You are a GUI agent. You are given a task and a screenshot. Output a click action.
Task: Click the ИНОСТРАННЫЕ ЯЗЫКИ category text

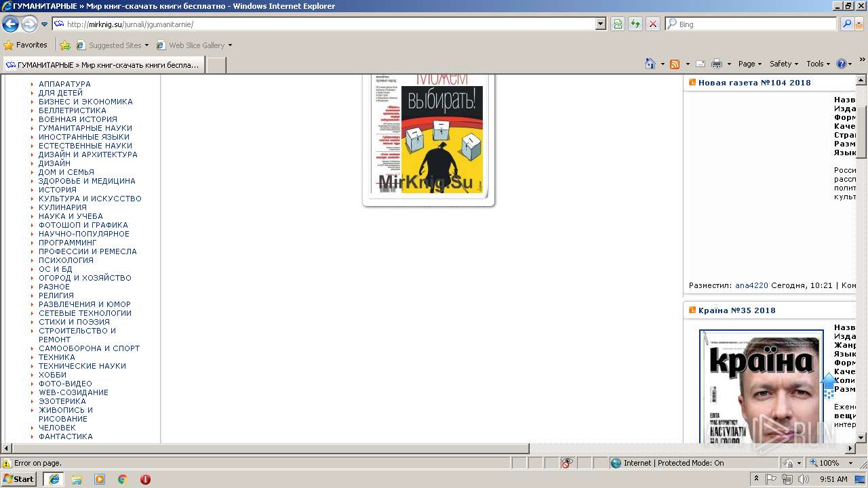coord(84,137)
